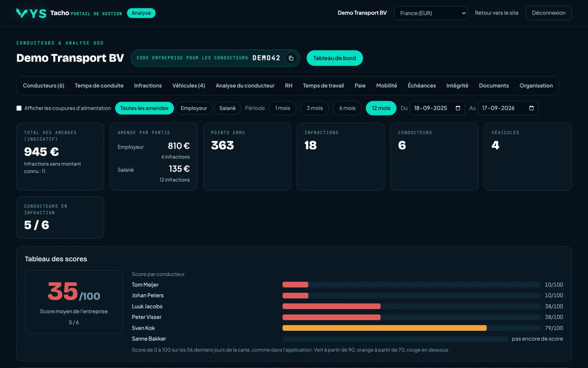
Task: Click driver name Sanne Bakker
Action: (149, 339)
